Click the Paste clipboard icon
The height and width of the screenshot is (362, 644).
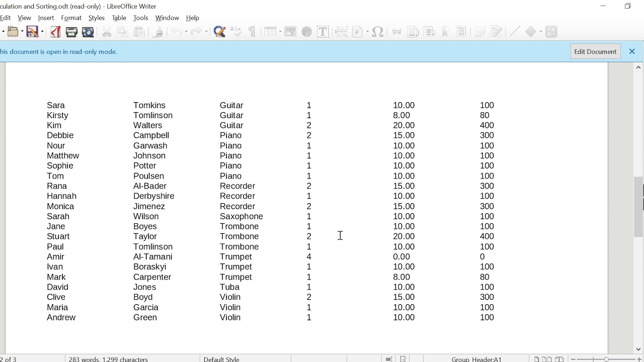pos(139,32)
